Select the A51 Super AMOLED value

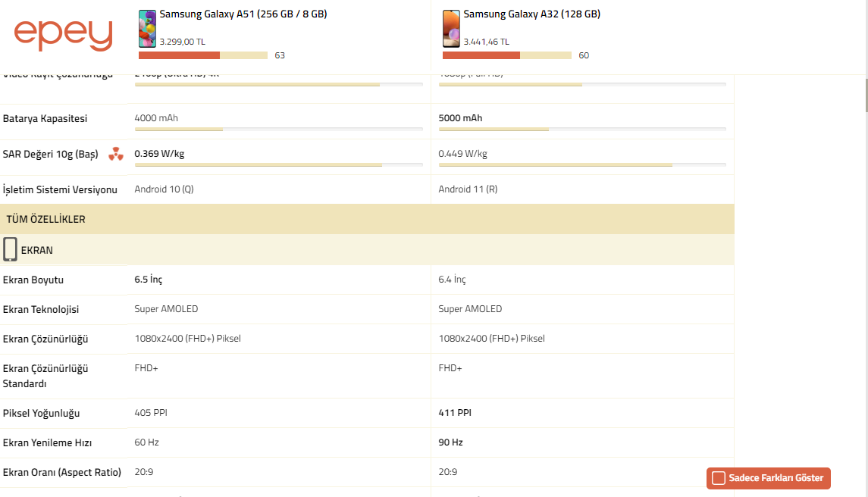click(x=166, y=309)
